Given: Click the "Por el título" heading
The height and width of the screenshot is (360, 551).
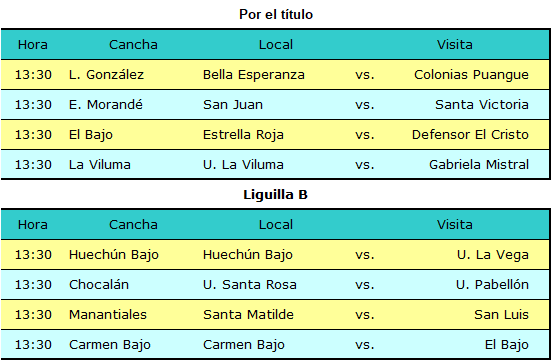Looking at the screenshot, I should point(276,14).
